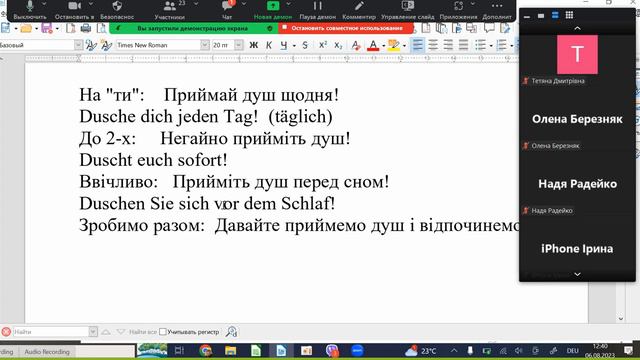Open highlight color dropdown arrow
This screenshot has height=360, width=640.
[404, 45]
